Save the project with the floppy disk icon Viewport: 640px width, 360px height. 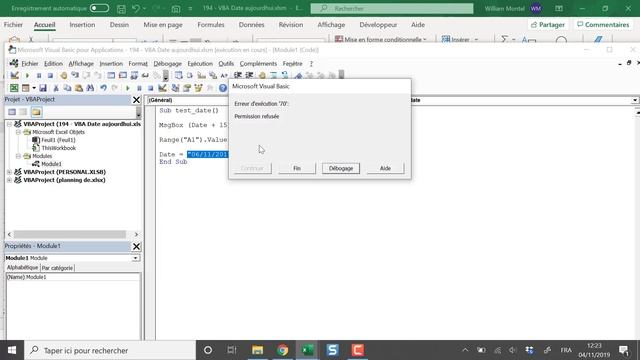click(x=43, y=88)
